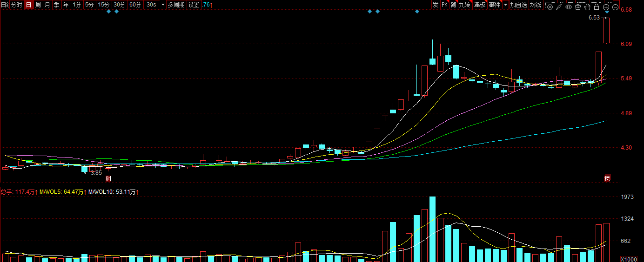Click the X1000 volume unit label
The width and height of the screenshot is (644, 262).
[629, 259]
